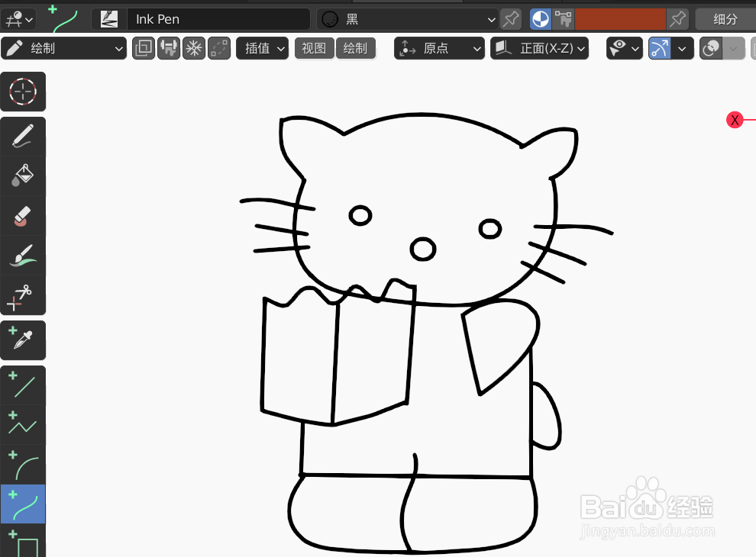Select the Arc drawing tool
This screenshot has height=557, width=756.
point(23,464)
